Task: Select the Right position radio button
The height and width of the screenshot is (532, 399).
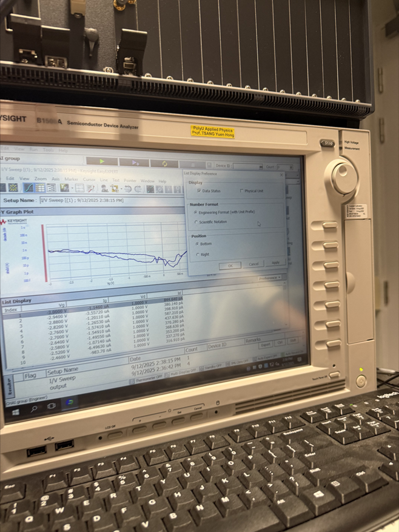Action: [x=196, y=254]
